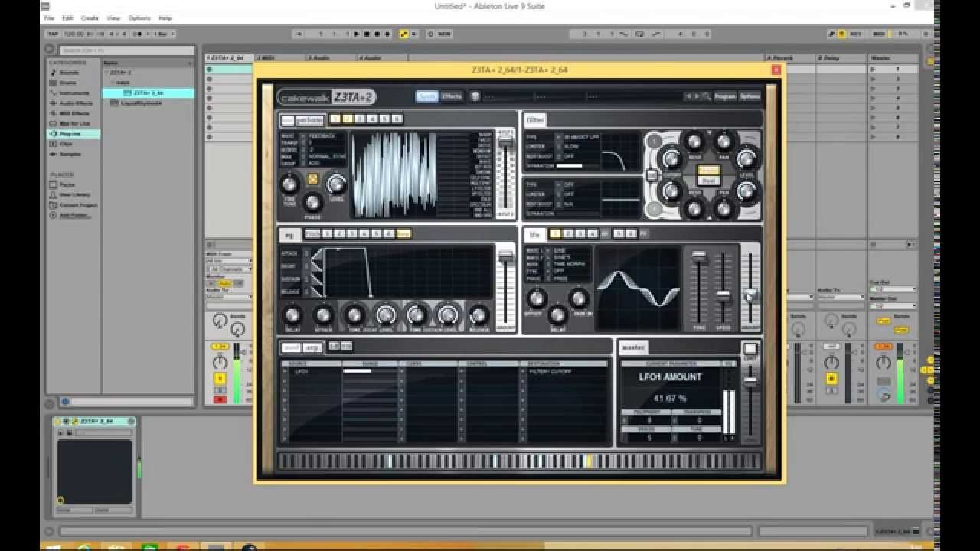
Task: Open the File menu
Action: 49,18
